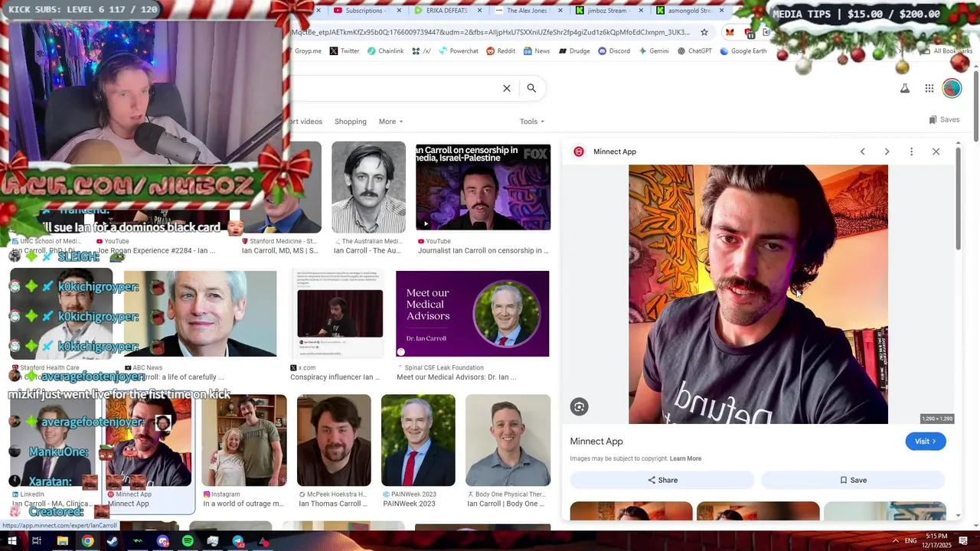Image resolution: width=980 pixels, height=551 pixels.
Task: Open the News bookmark
Action: point(537,51)
